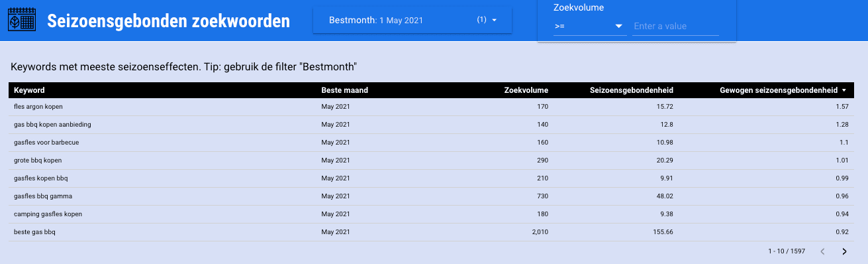This screenshot has width=868, height=264.
Task: Sort table by Beste maand header
Action: 344,90
